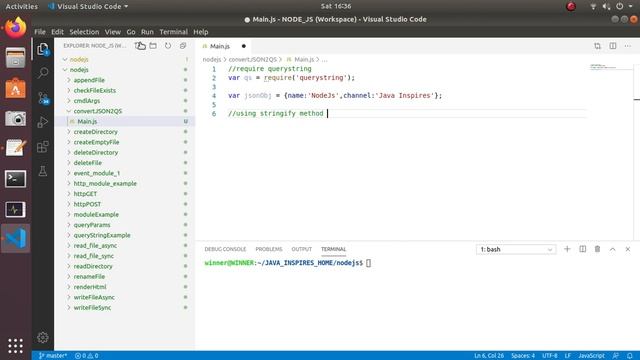Focus the terminal prompt line
Viewport: 640px width, 360px height.
(x=288, y=263)
